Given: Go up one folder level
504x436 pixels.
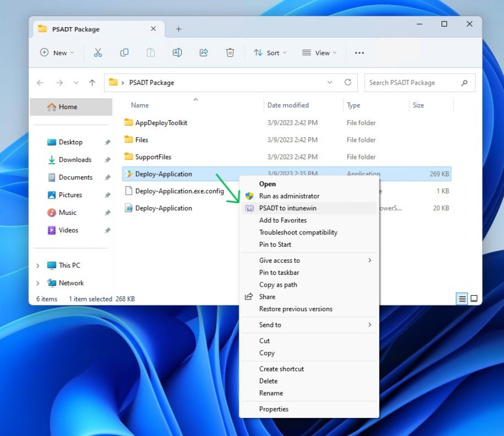Looking at the screenshot, I should click(x=92, y=83).
